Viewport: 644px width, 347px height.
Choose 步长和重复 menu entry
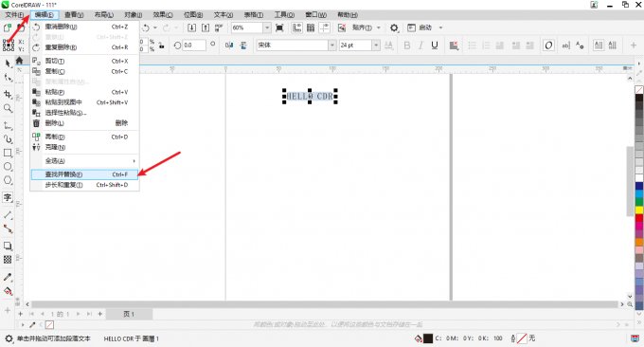pyautogui.click(x=84, y=185)
